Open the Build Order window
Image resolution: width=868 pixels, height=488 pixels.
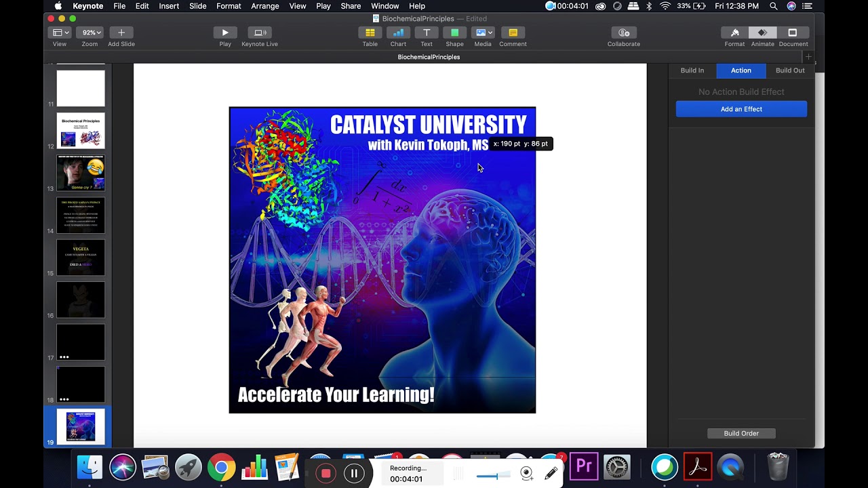coord(741,433)
